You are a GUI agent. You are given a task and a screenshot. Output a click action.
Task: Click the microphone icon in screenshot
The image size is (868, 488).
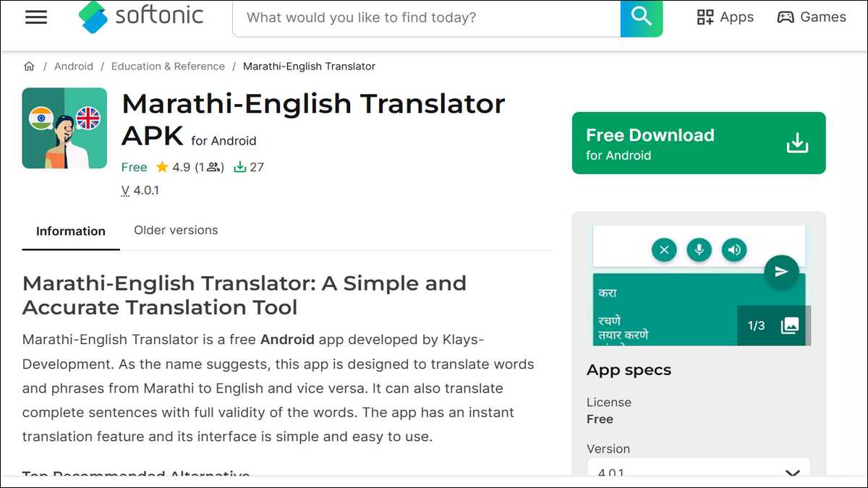pos(699,250)
